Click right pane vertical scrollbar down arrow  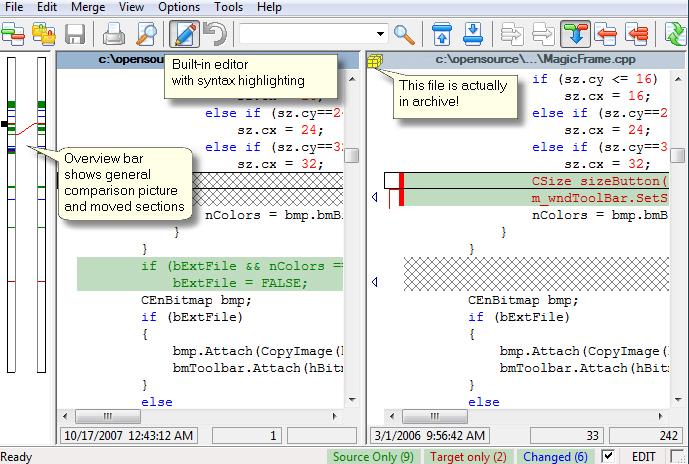[x=678, y=399]
